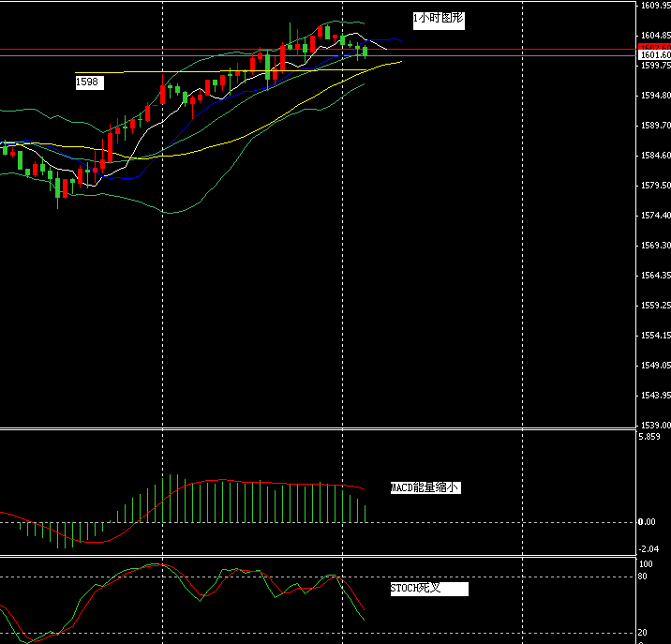Click the 1574.40 price axis value

pos(654,216)
